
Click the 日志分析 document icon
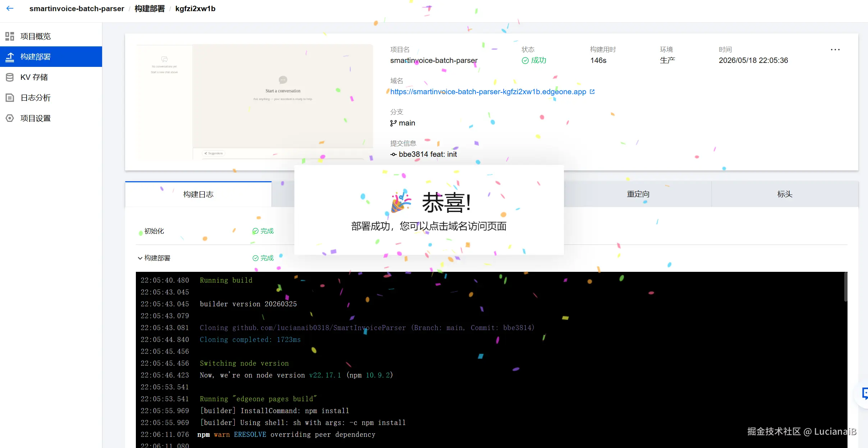[x=10, y=98]
